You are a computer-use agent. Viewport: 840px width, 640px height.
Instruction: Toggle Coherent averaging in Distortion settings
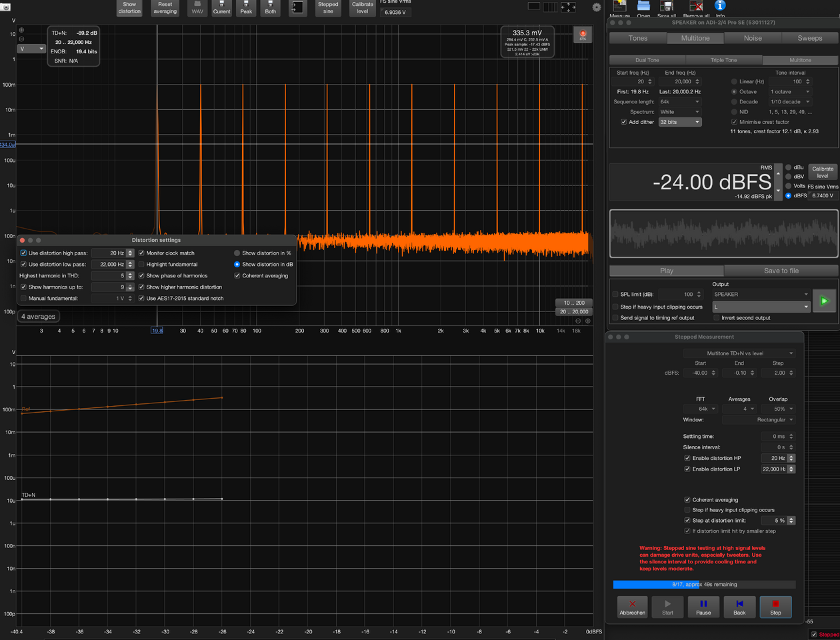[x=237, y=276]
